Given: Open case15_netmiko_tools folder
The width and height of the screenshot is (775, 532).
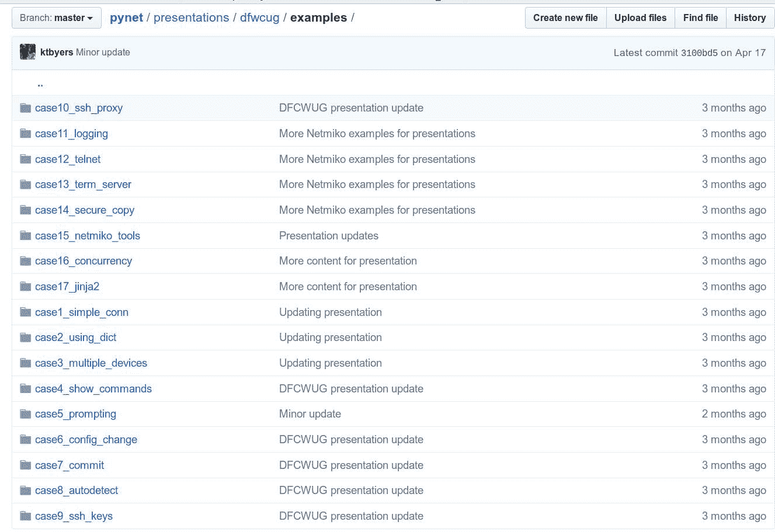Looking at the screenshot, I should 88,235.
